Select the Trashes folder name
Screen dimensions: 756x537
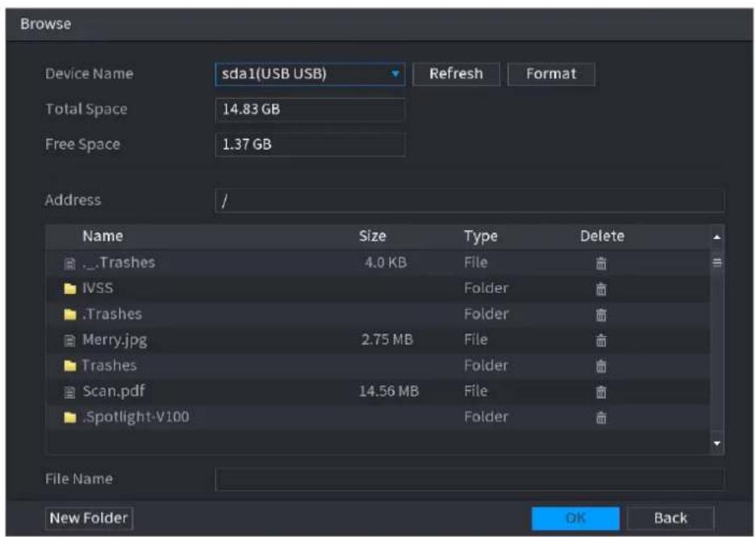click(109, 365)
